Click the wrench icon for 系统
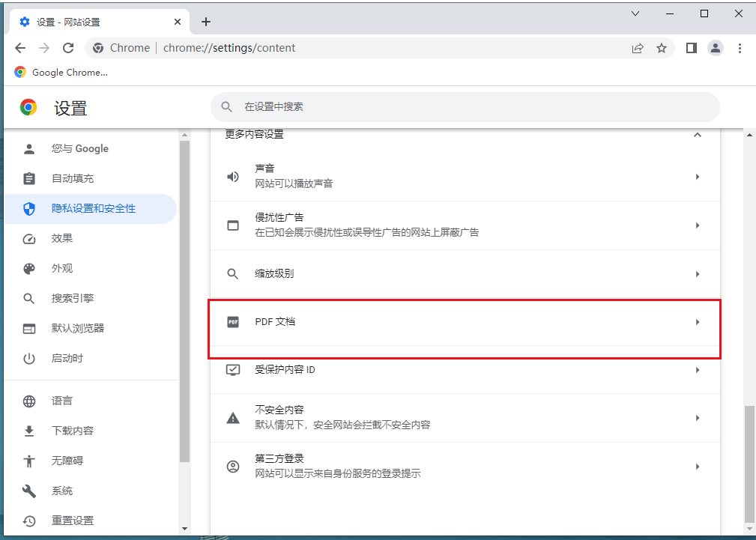 (29, 491)
